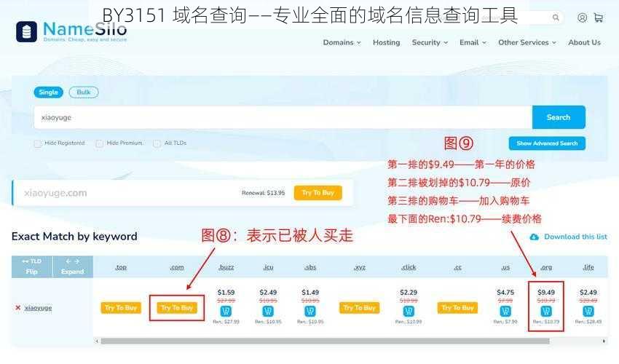Open the shopping cart icon in header
This screenshot has height=364, width=619.
click(x=599, y=17)
